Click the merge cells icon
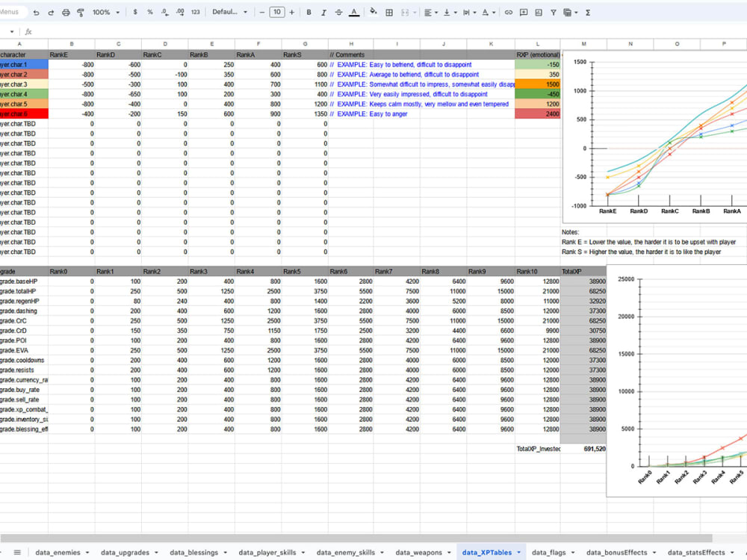The width and height of the screenshot is (747, 560). [405, 13]
